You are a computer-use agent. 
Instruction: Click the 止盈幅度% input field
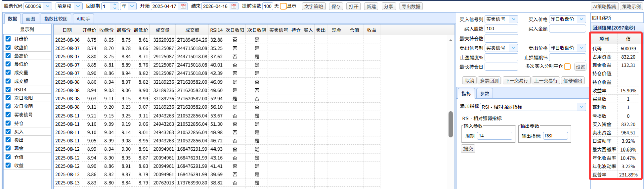coord(501,57)
